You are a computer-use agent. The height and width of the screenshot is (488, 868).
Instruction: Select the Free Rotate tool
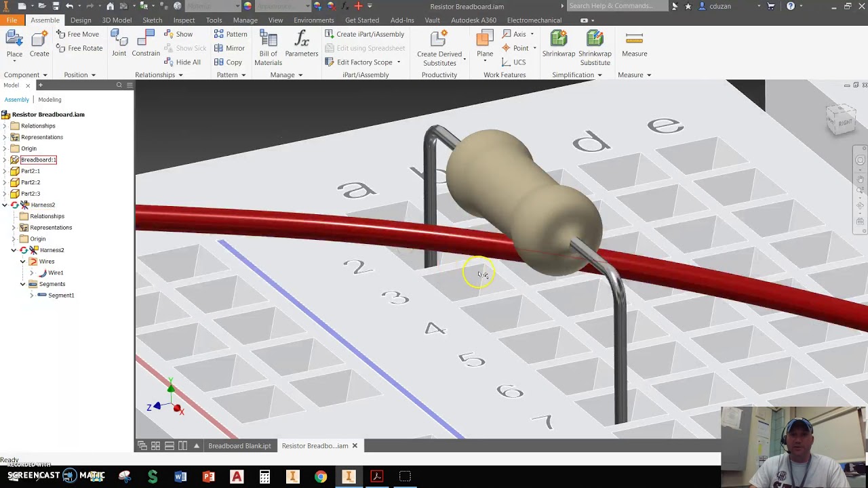pos(79,48)
